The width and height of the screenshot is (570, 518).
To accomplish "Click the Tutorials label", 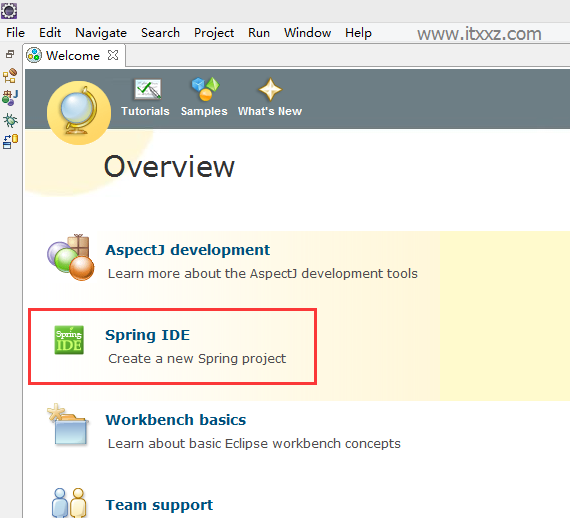I will click(145, 111).
